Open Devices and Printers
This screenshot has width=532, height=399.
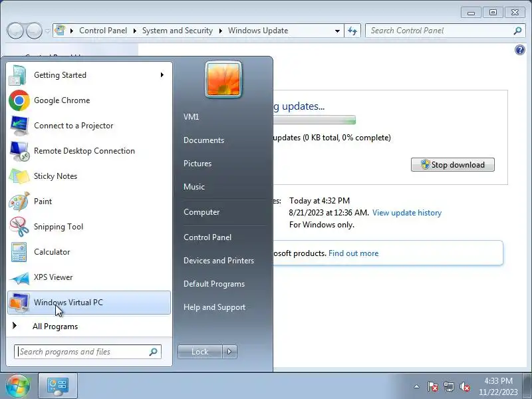click(x=219, y=261)
